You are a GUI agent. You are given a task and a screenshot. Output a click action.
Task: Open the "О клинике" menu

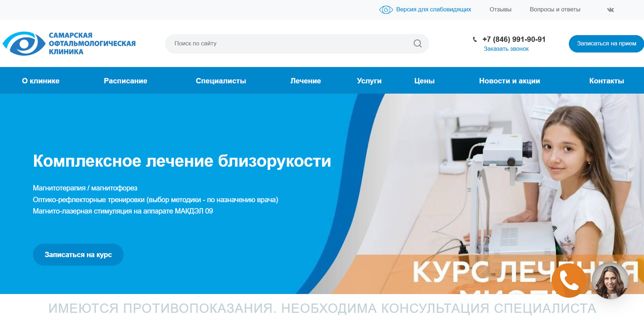(41, 81)
